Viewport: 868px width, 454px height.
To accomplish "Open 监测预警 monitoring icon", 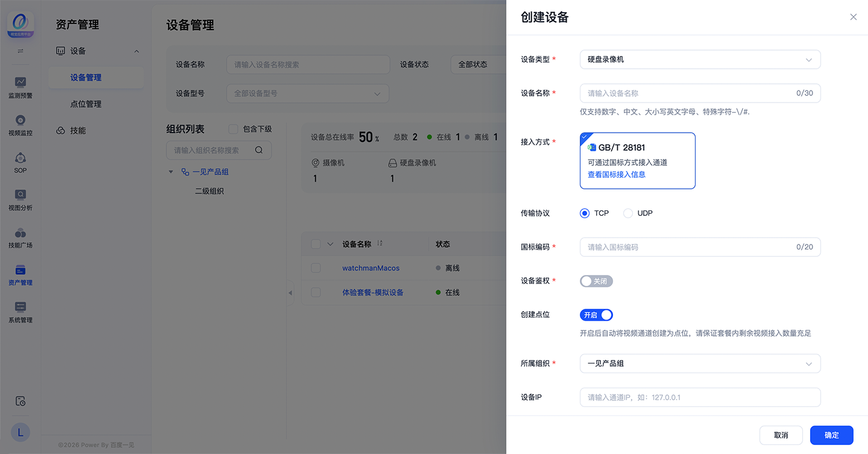I will [20, 82].
